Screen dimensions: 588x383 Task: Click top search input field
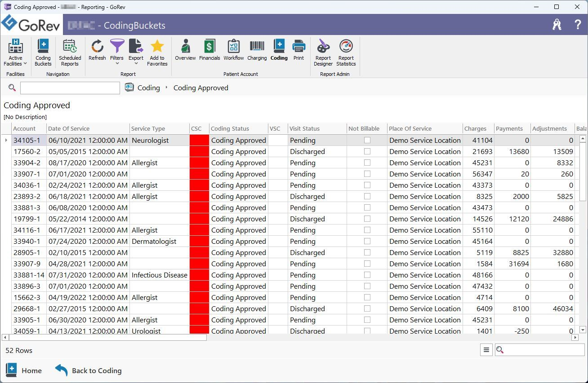pos(70,88)
